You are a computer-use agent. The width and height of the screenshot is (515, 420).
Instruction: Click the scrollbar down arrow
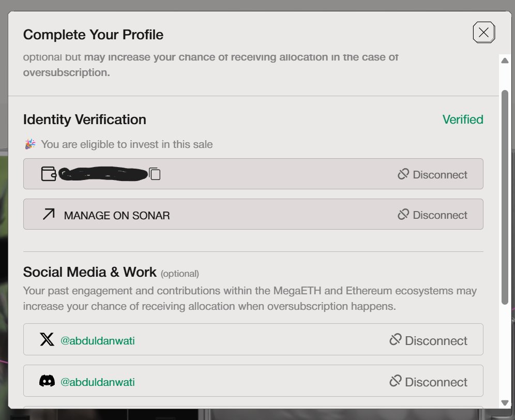click(505, 402)
